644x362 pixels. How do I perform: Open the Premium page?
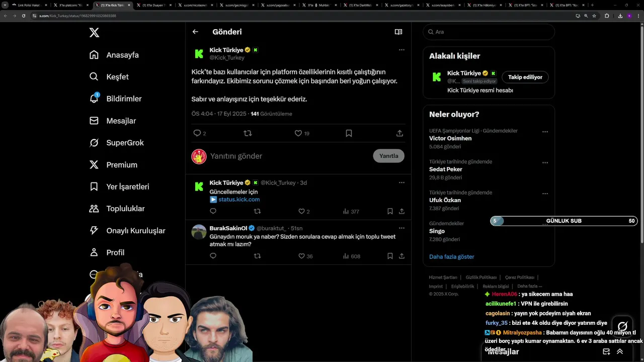[113, 164]
